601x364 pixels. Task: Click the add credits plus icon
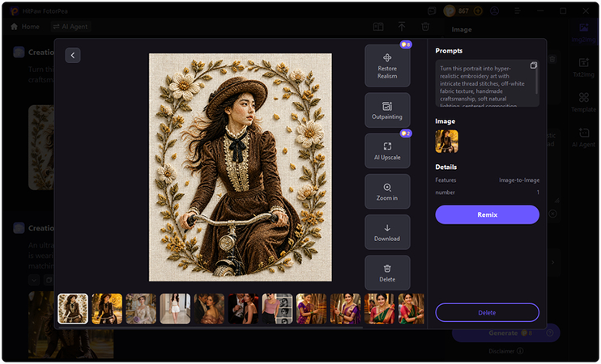coord(478,11)
